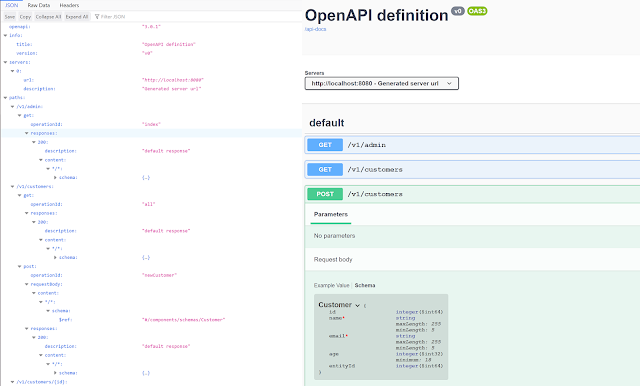Copy the JSON content
Screen dimensions: 640x386
click(25, 17)
